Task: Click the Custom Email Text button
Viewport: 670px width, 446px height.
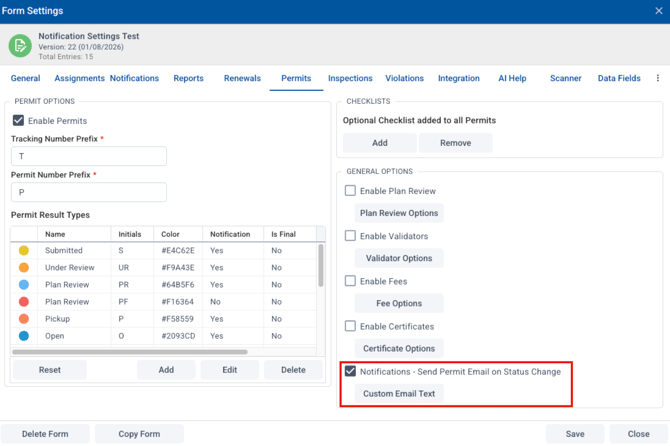Action: [x=399, y=394]
